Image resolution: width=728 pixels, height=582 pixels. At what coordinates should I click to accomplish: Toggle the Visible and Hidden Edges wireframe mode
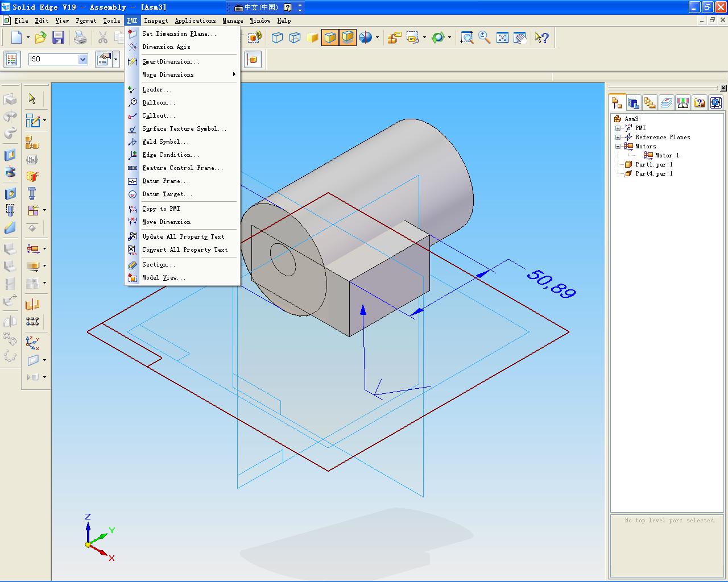295,38
